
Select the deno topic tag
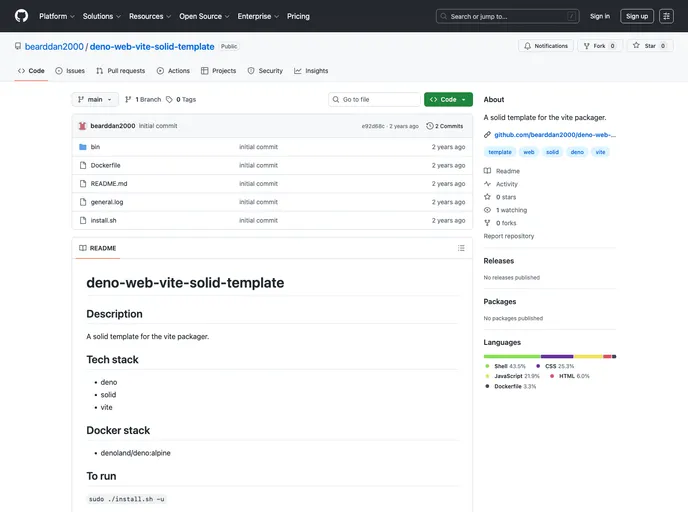click(577, 152)
